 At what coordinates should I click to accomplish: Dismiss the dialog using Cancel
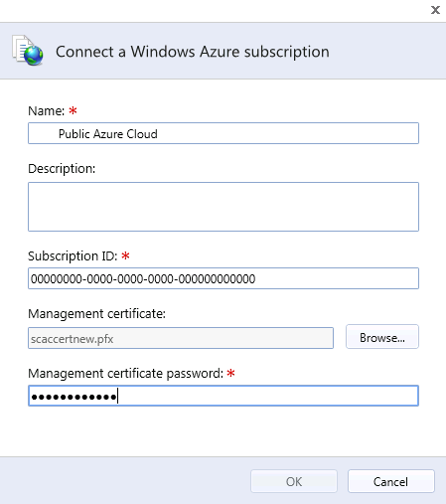391,481
